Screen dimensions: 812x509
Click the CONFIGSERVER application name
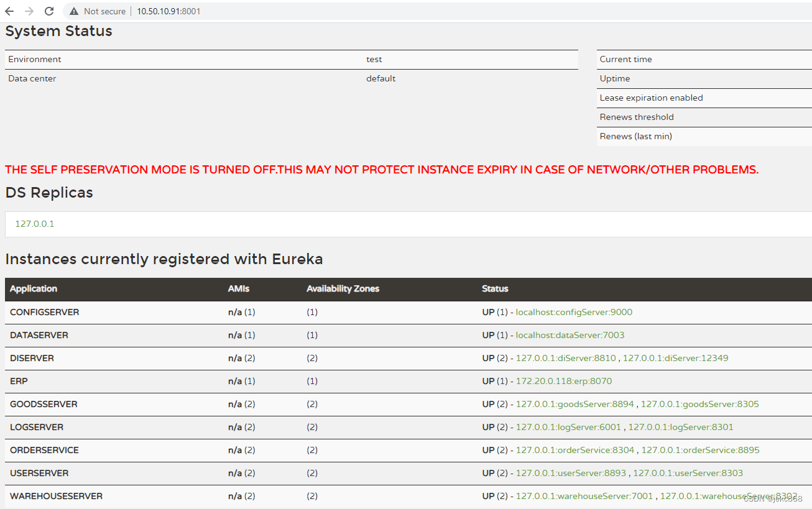[45, 312]
